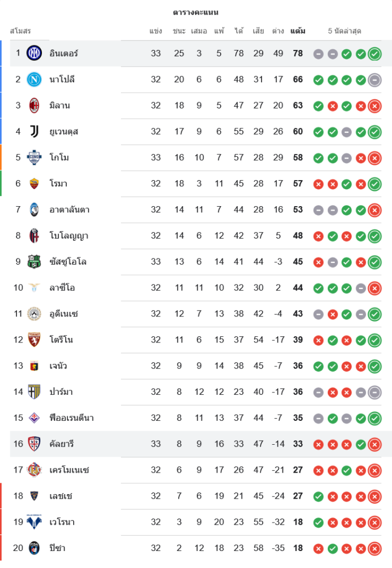Click the ลาซีโอ team name
Screen dimensions: 392x568
click(62, 288)
